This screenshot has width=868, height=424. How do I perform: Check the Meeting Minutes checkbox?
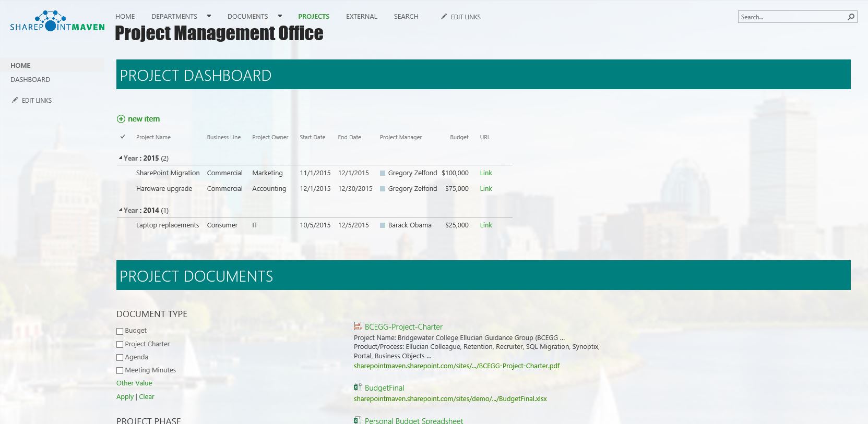[x=120, y=371]
